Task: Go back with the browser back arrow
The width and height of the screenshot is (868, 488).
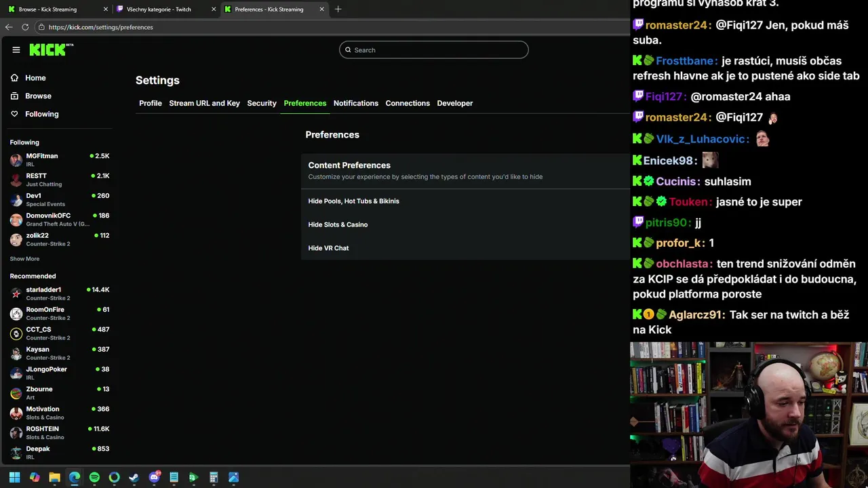Action: 9,27
